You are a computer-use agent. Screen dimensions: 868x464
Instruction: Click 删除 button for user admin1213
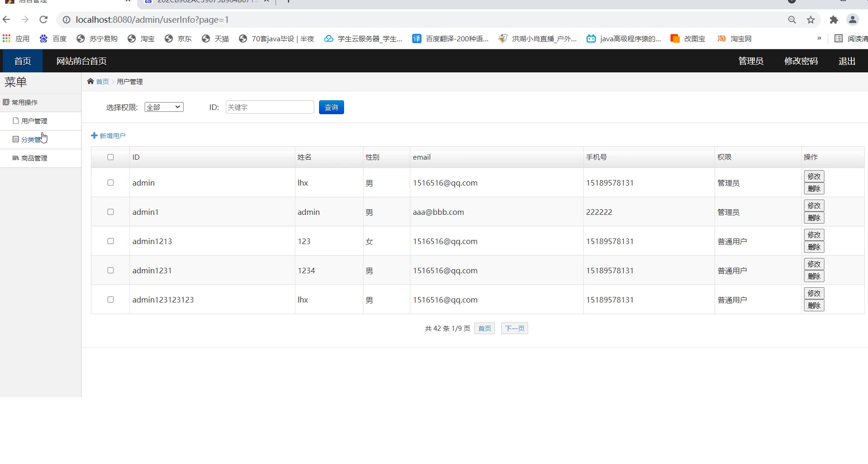[x=814, y=247]
